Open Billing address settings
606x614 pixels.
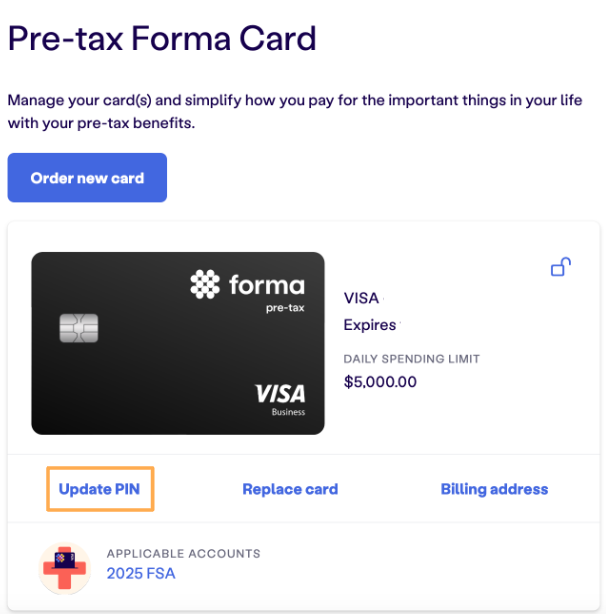click(494, 489)
